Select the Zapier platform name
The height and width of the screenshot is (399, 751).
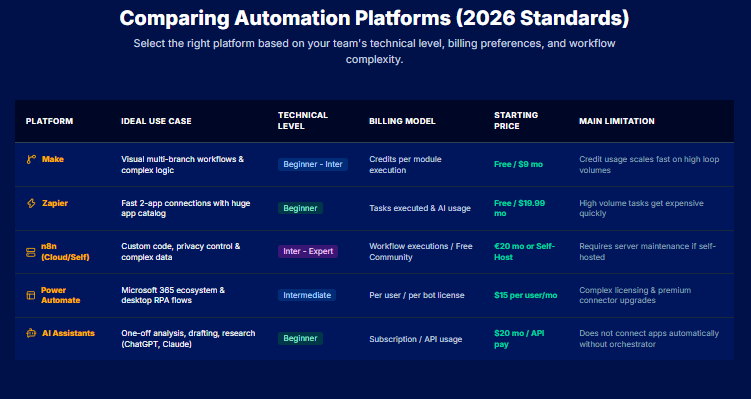55,203
